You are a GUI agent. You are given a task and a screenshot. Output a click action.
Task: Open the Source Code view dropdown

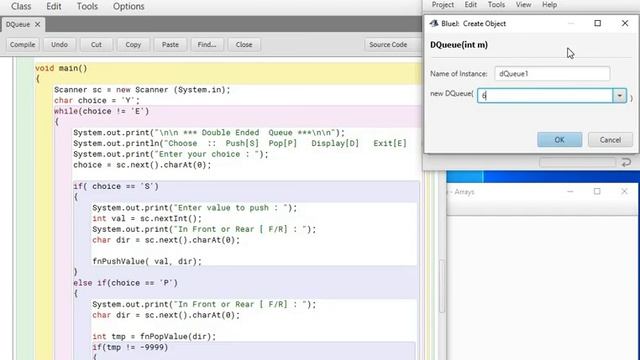point(392,44)
